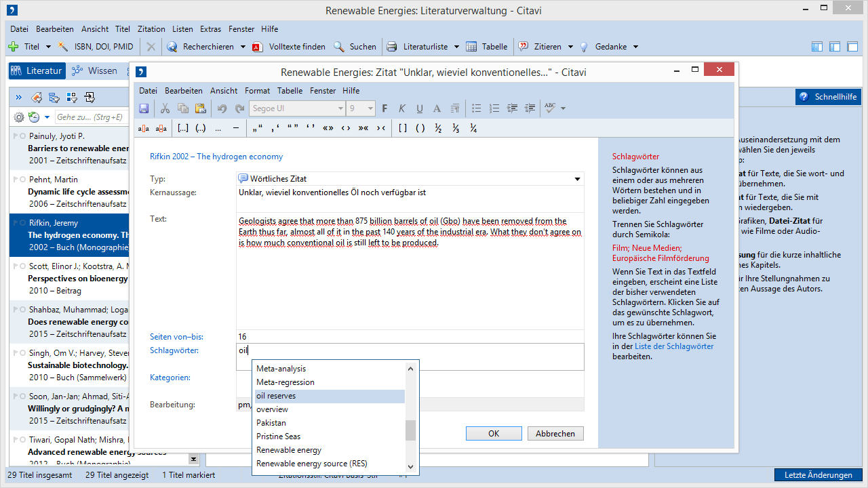Open the Typ dropdown (Wörtliches Zitat)
The width and height of the screenshot is (868, 488).
point(578,179)
